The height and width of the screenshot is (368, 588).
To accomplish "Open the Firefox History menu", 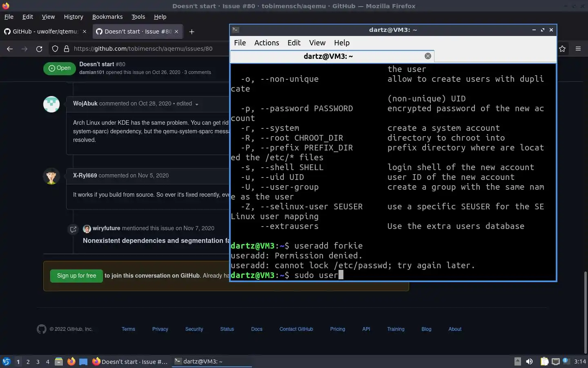I will click(x=73, y=17).
